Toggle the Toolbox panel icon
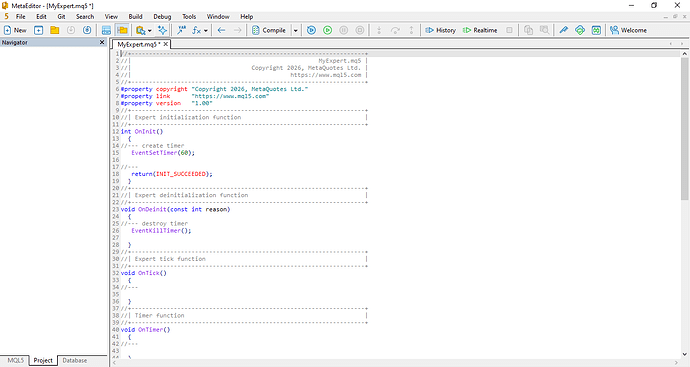 [x=106, y=30]
